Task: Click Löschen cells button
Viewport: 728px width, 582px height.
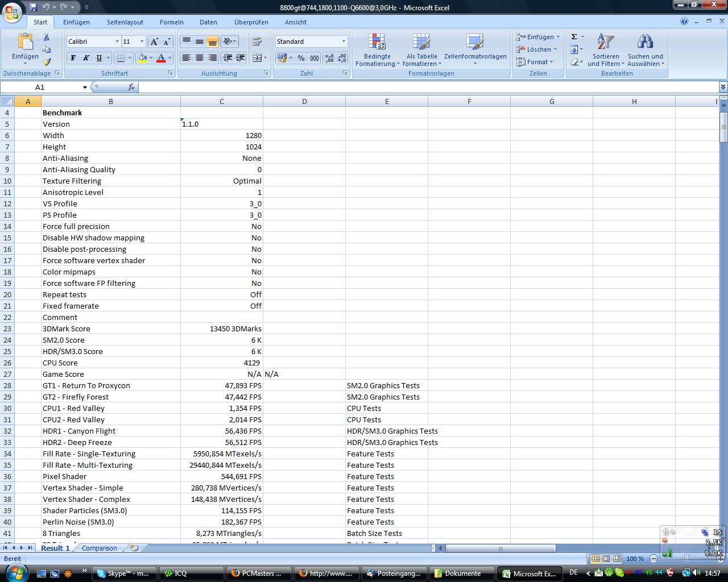Action: [536, 49]
